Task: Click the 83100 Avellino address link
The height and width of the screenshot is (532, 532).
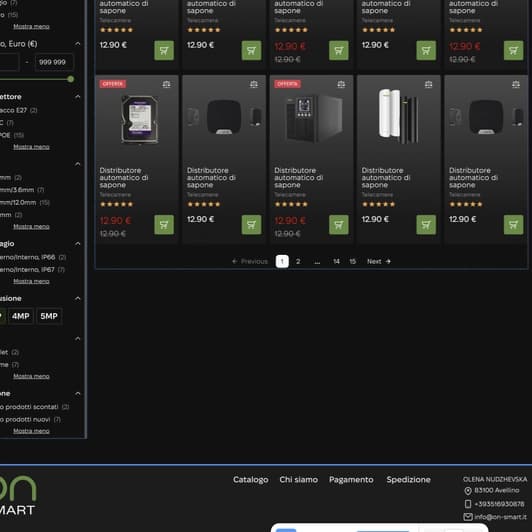Action: 497,491
